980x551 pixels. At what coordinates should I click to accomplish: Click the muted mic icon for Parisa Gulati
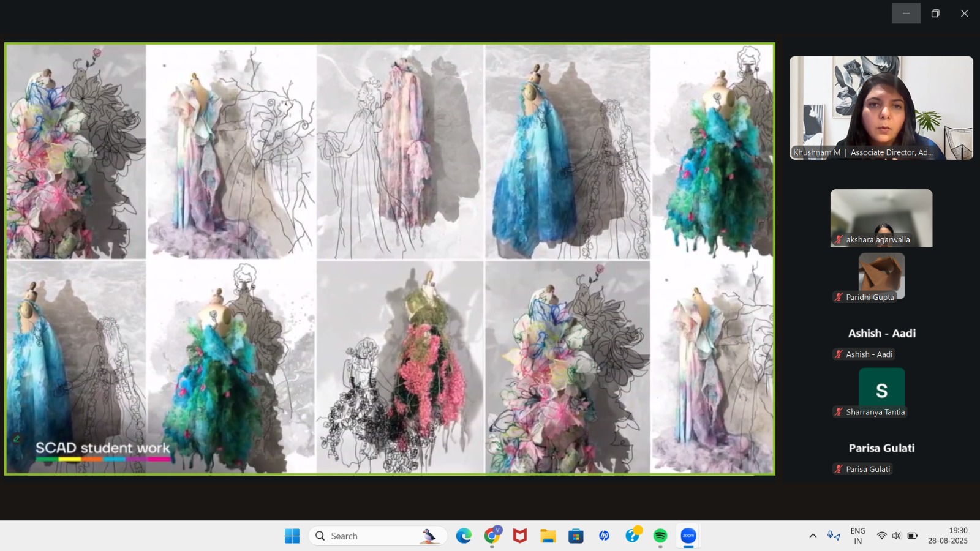[x=839, y=470]
